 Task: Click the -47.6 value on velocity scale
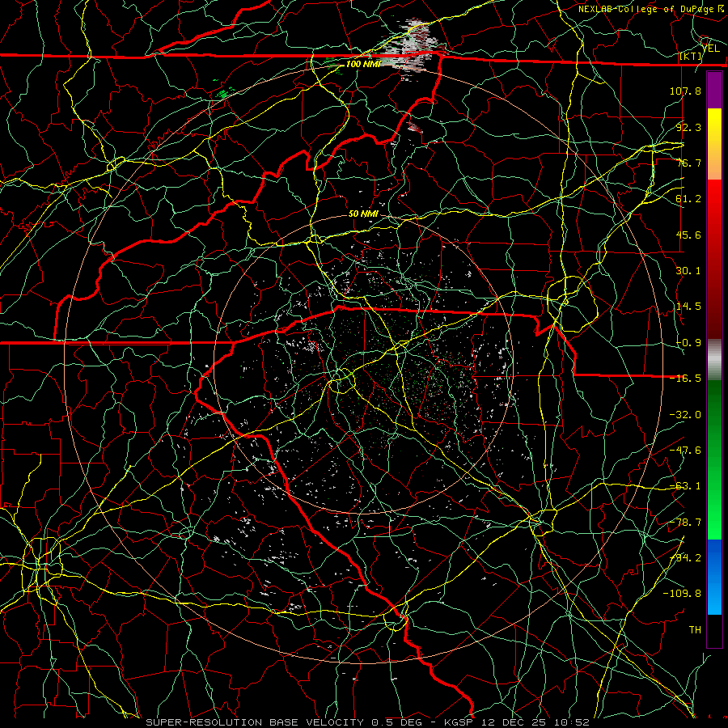click(x=685, y=451)
